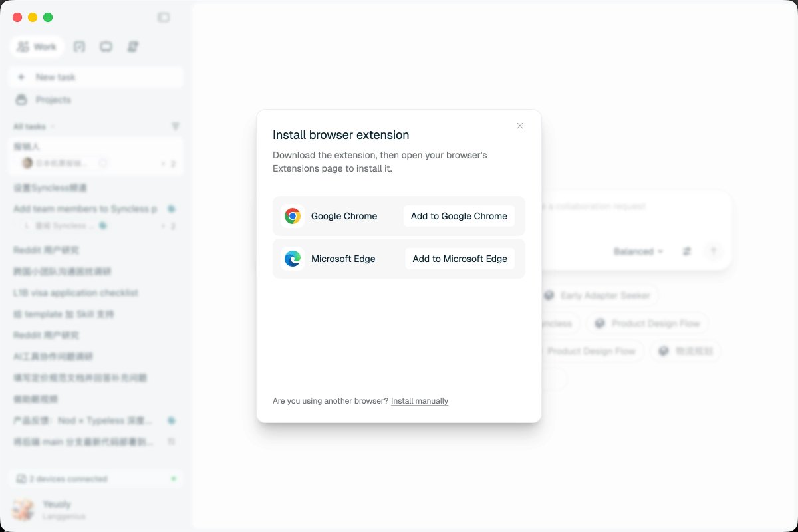The width and height of the screenshot is (798, 532).
Task: Toggle the sidebar panel icon
Action: (164, 17)
